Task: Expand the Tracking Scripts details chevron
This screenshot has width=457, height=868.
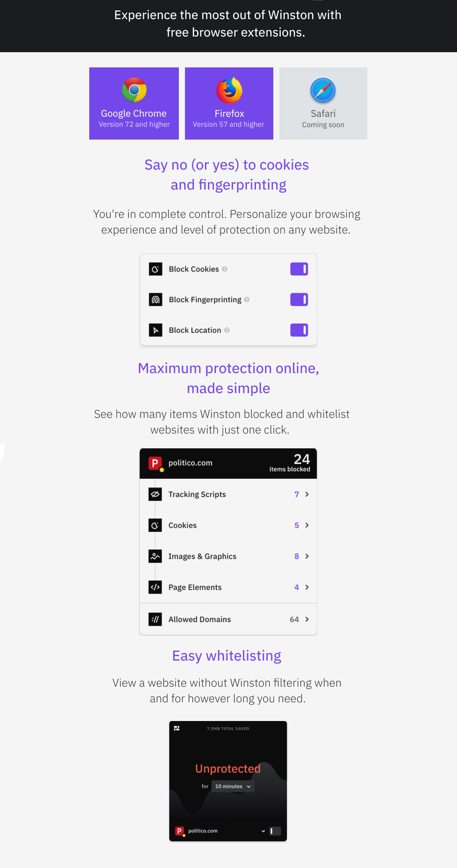Action: [x=307, y=494]
